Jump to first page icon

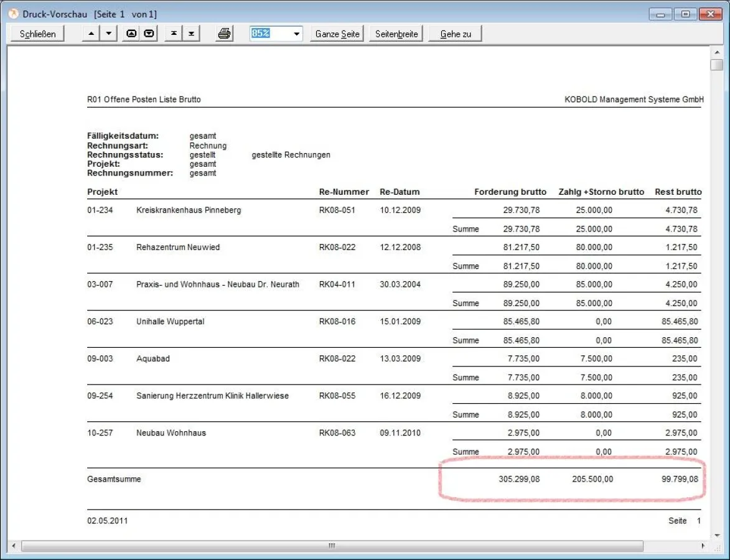pyautogui.click(x=173, y=34)
